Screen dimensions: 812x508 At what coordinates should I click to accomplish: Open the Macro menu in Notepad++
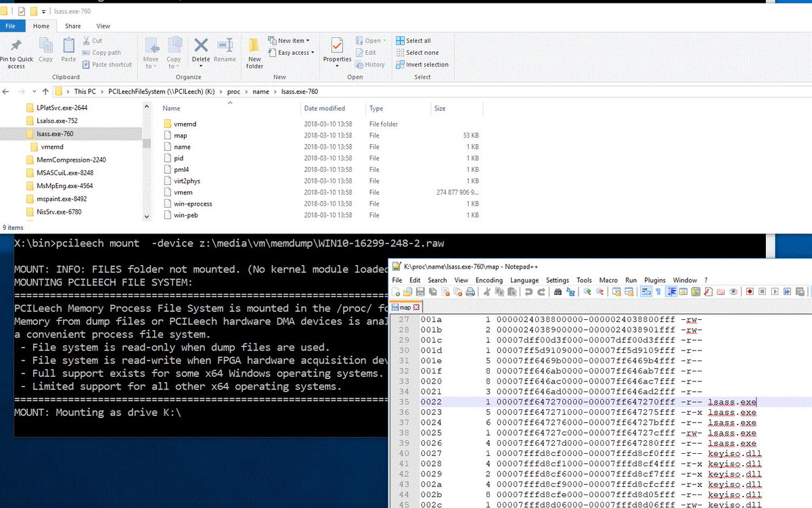[608, 280]
